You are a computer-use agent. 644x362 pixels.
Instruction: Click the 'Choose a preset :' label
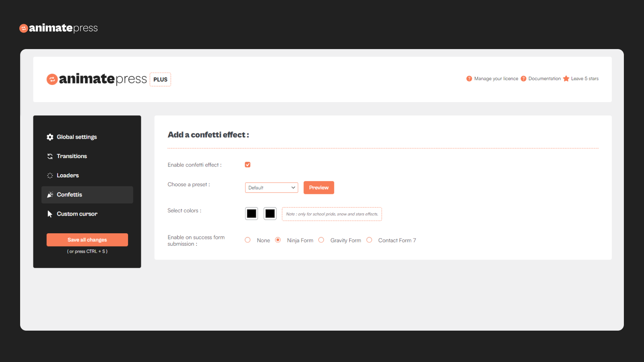click(189, 185)
